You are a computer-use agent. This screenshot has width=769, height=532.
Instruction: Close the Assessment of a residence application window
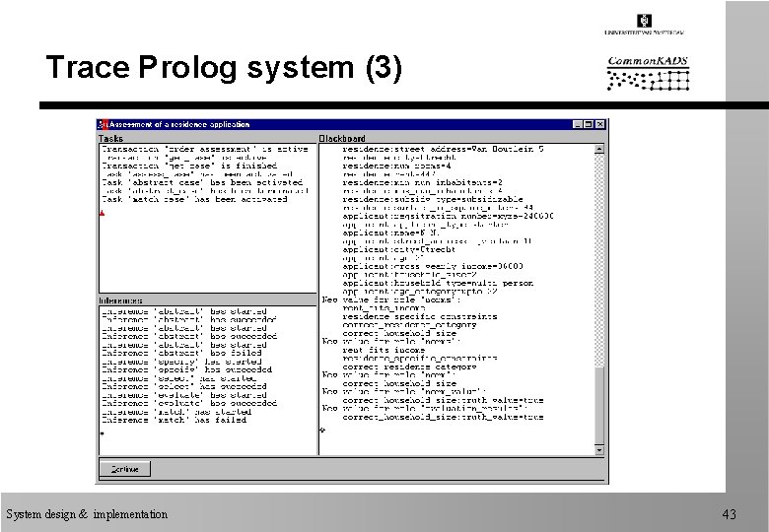click(x=599, y=124)
